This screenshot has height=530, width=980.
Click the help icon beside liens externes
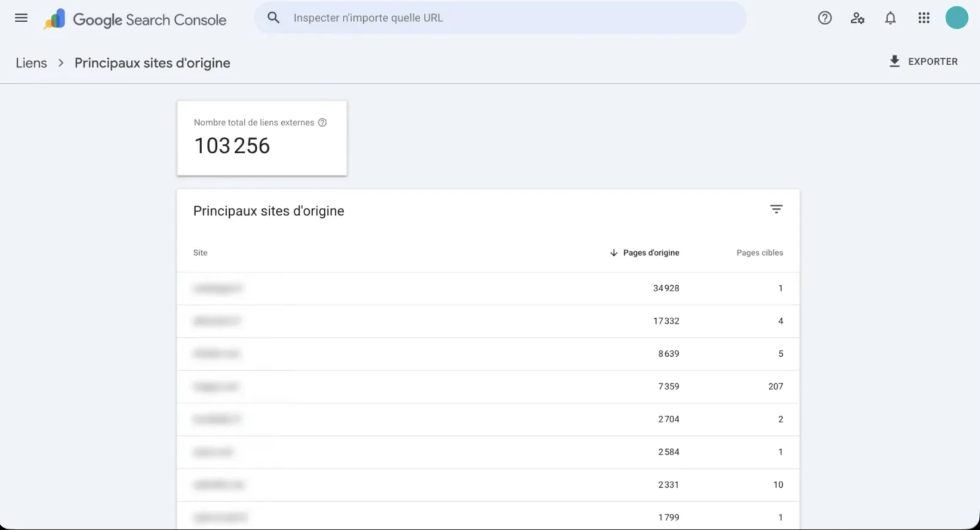pos(322,122)
